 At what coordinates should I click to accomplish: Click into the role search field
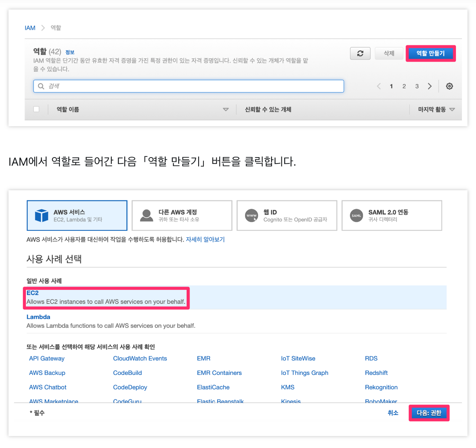(x=189, y=86)
